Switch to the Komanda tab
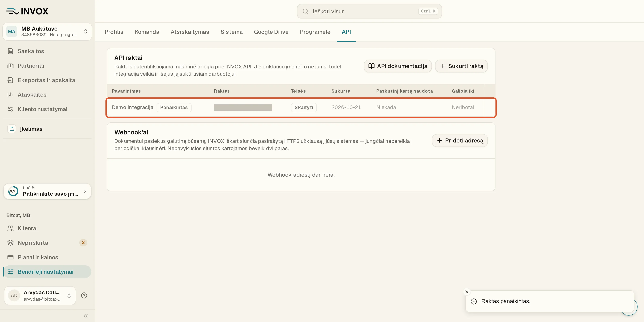 (147, 32)
